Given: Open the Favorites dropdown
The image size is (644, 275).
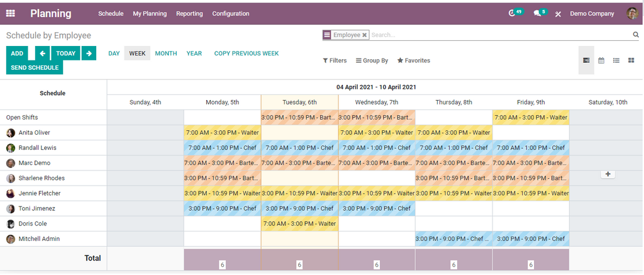Looking at the screenshot, I should (x=414, y=61).
